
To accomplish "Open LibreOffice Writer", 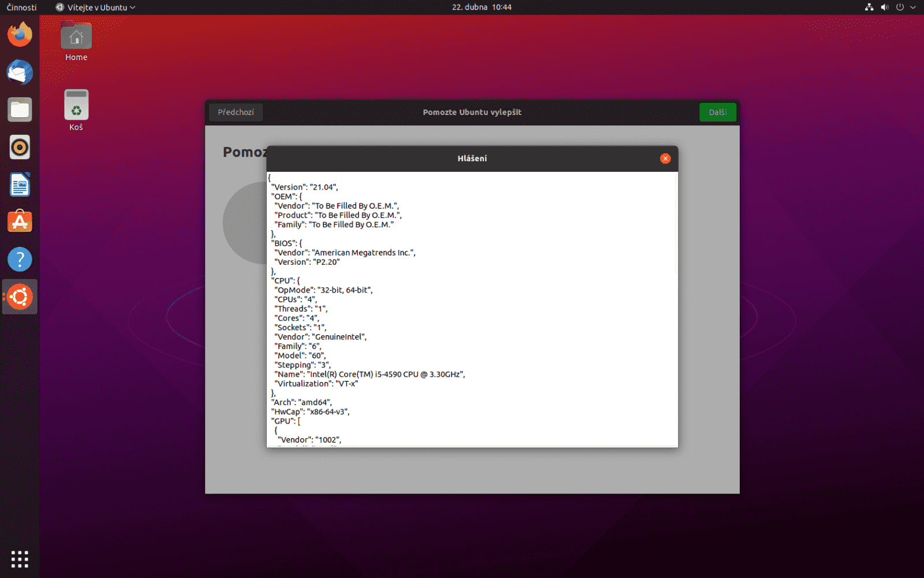I will coord(20,184).
